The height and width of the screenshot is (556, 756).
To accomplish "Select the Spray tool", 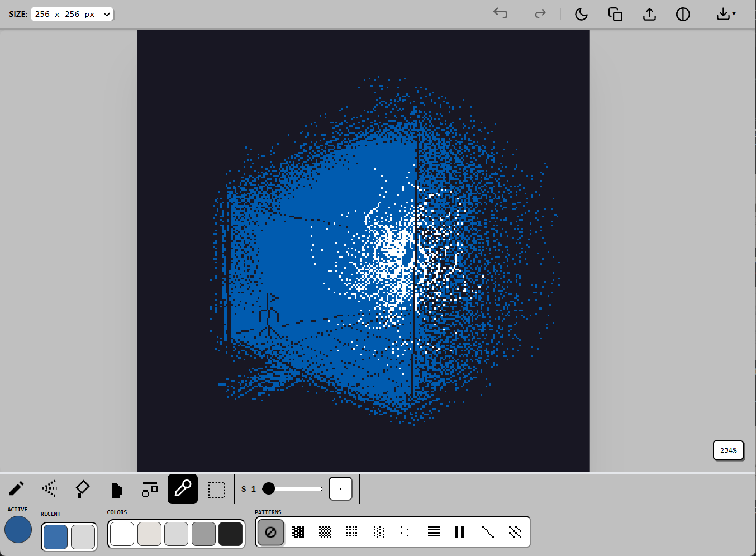I will point(50,489).
